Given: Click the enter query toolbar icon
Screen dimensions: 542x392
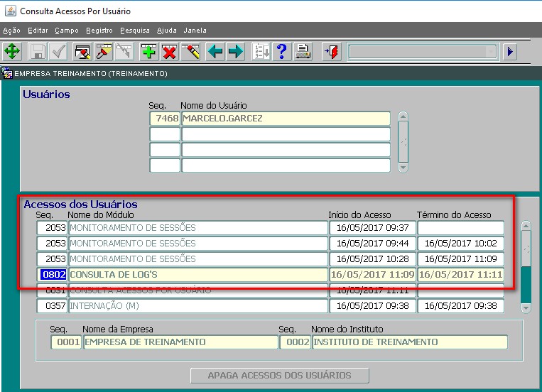Looking at the screenshot, I should click(x=82, y=52).
